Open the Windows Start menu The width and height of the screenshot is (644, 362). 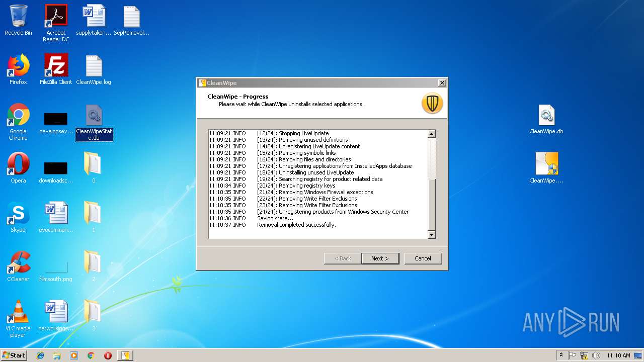coord(14,355)
